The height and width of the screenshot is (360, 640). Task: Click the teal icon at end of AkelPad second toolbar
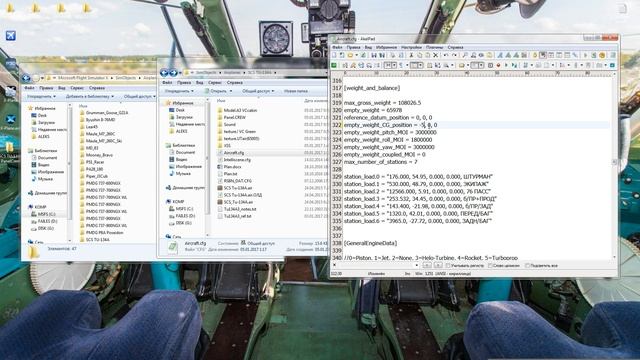(x=612, y=65)
